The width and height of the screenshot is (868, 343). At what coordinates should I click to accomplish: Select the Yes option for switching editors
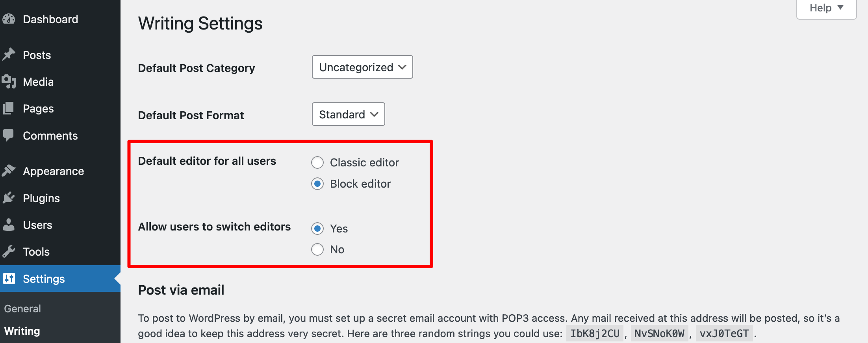coord(317,228)
